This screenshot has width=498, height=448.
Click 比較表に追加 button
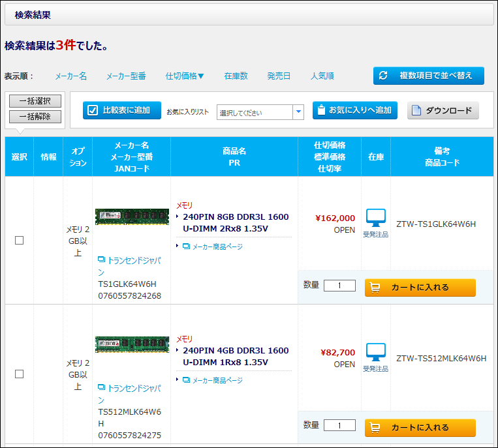(122, 110)
